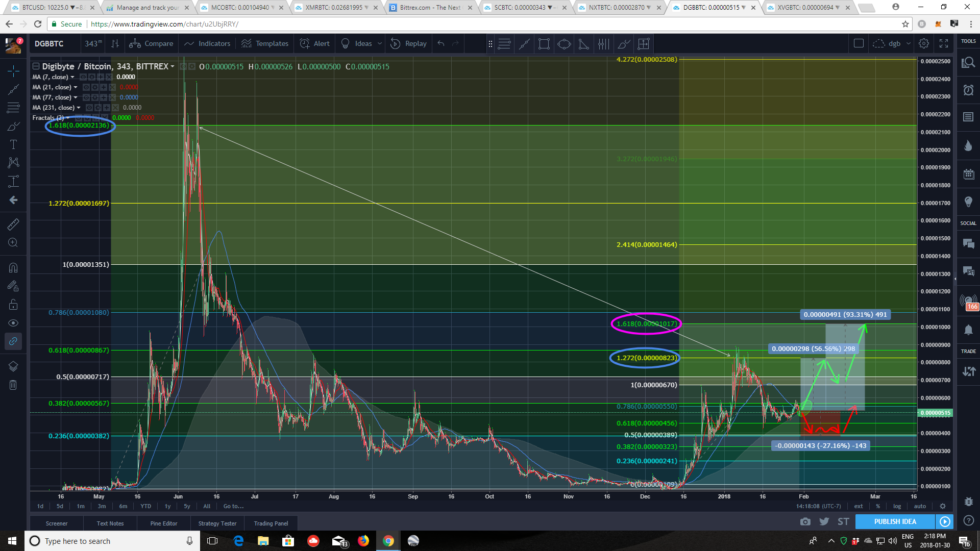Open the Text Notes tab

pos(110,523)
